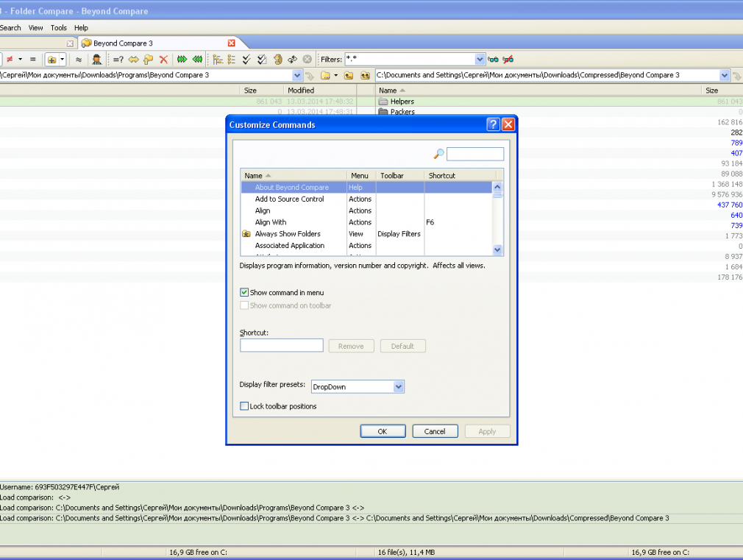Click the Apply button
The image size is (743, 560).
[487, 431]
